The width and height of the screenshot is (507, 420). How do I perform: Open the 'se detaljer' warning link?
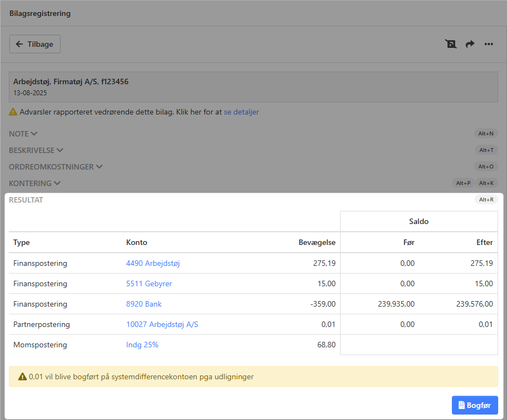pyautogui.click(x=241, y=112)
